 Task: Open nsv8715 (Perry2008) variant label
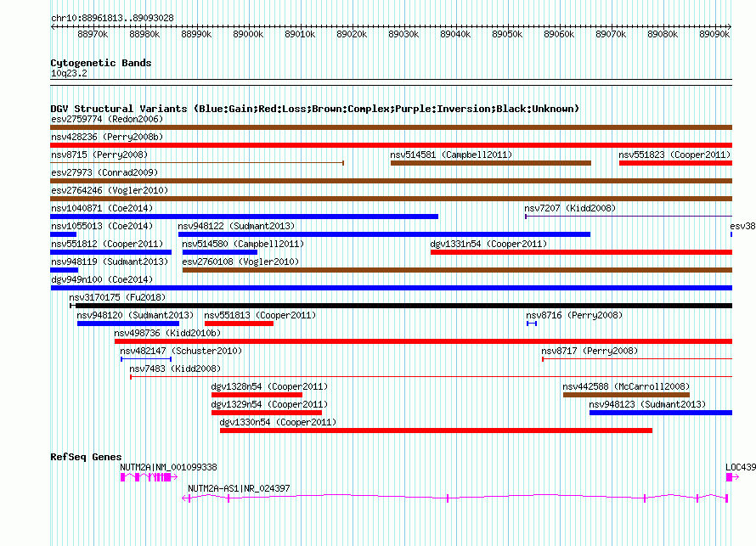pos(99,155)
